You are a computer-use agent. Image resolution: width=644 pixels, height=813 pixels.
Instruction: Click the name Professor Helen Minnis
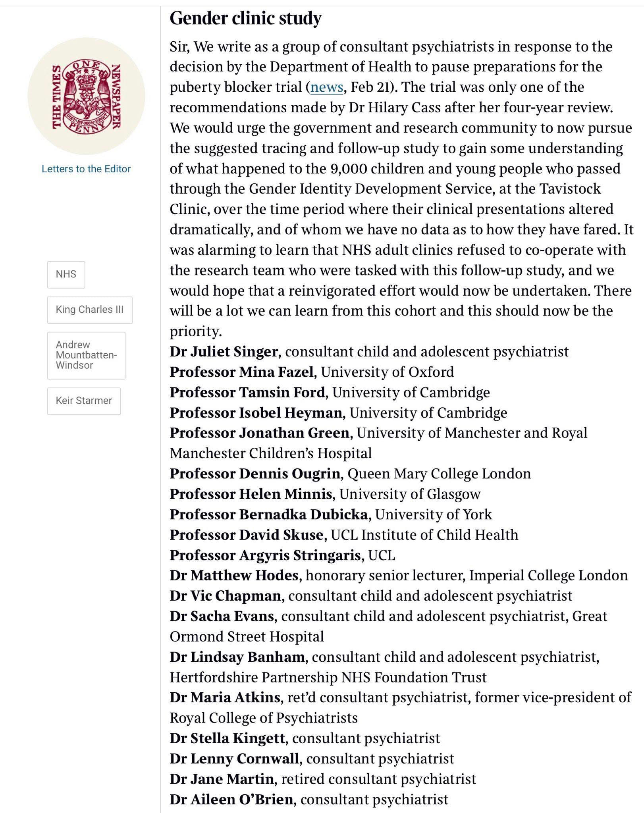251,494
